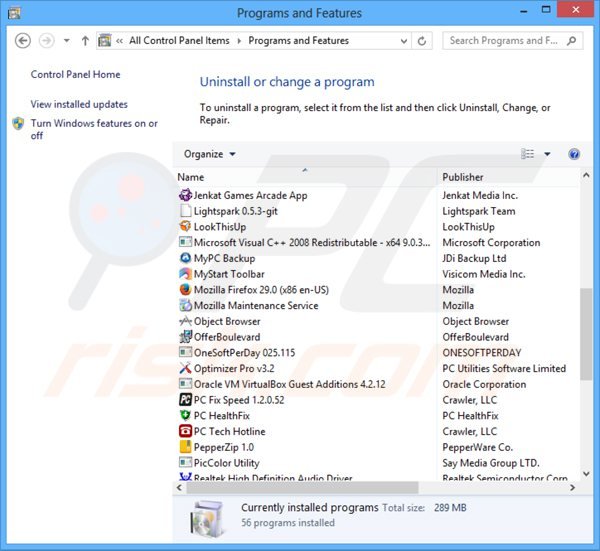Select the OneSoftPerDay 025.115 icon

point(185,352)
